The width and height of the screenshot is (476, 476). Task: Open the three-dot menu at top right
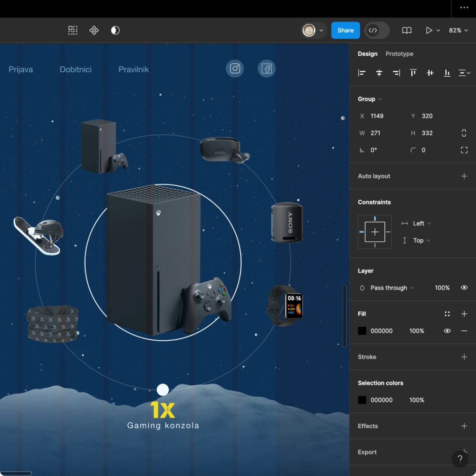(464, 7)
